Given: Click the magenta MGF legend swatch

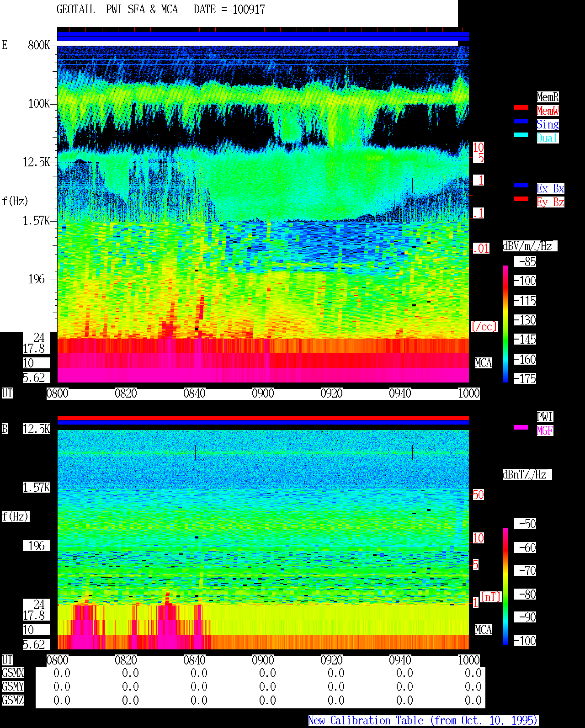Looking at the screenshot, I should (521, 427).
